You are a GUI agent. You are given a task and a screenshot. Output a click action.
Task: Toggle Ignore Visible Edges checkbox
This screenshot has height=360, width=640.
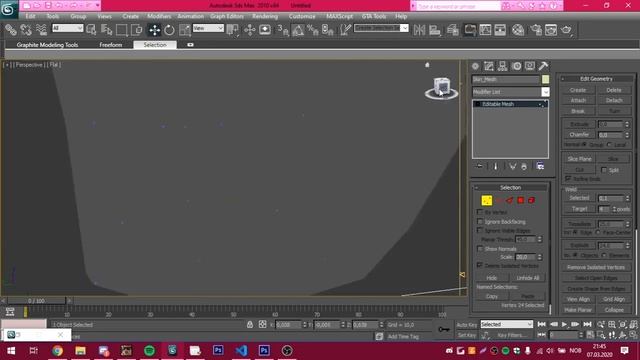[x=480, y=230]
